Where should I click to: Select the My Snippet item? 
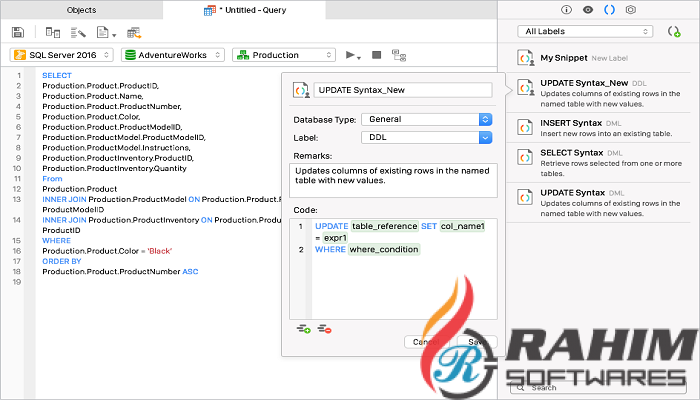coord(599,58)
